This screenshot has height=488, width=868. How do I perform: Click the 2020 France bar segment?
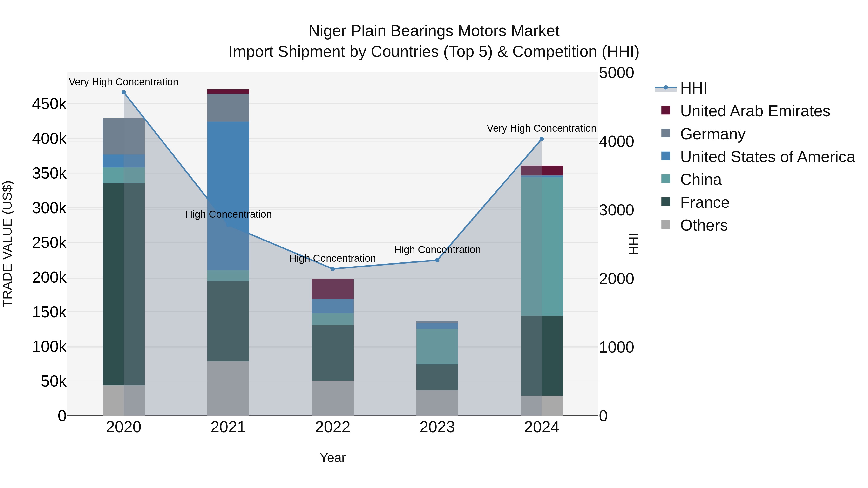pos(124,284)
